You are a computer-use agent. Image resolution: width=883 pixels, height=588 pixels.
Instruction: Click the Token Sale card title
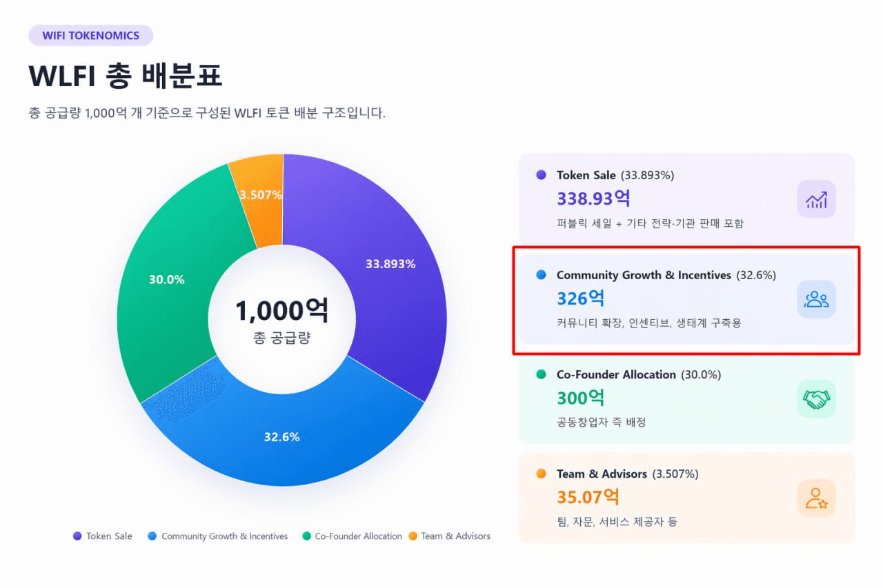pos(586,175)
